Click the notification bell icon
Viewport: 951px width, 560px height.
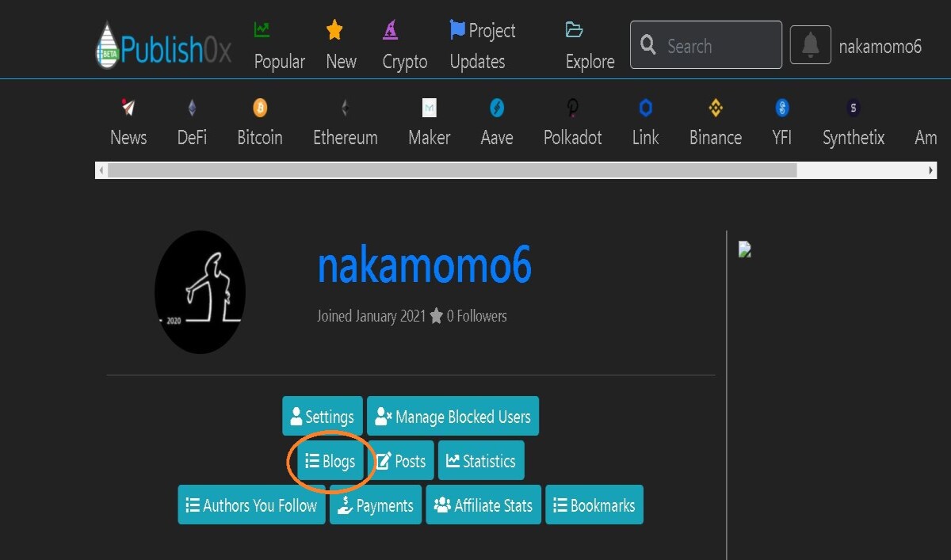(810, 45)
